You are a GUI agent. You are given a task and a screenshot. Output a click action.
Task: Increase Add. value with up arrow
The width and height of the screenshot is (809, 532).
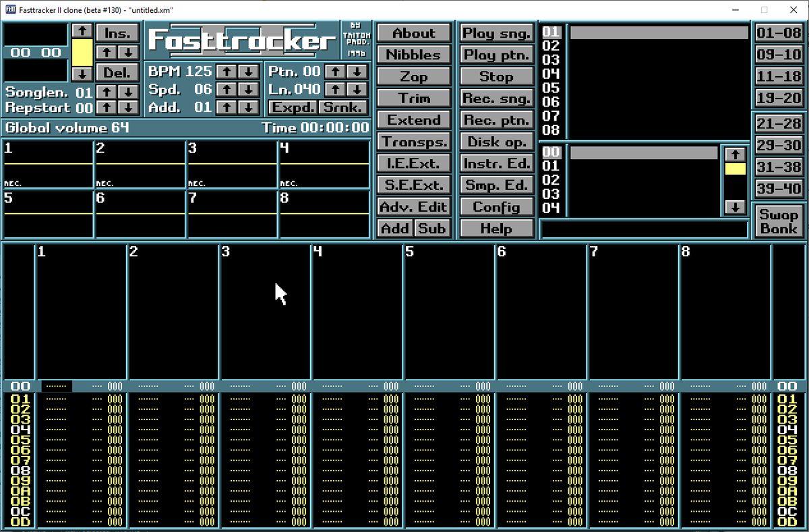[227, 107]
